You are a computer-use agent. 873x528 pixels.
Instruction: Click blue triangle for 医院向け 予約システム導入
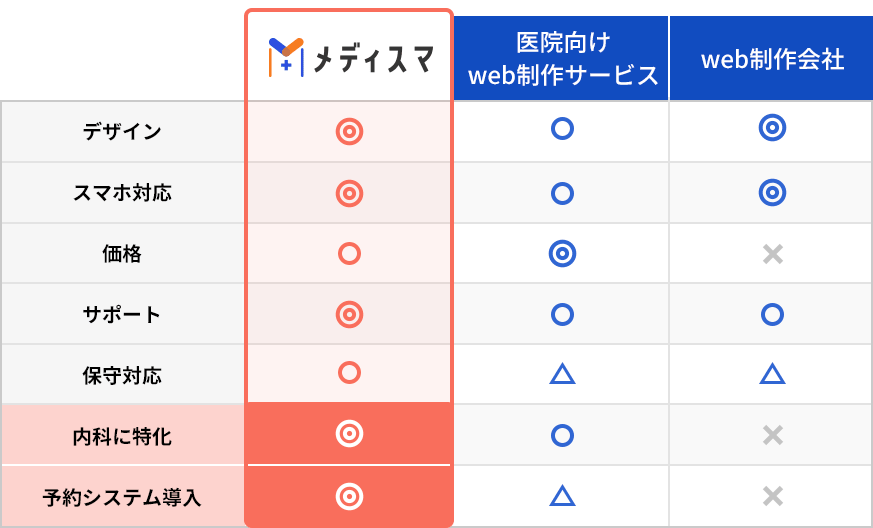point(562,495)
